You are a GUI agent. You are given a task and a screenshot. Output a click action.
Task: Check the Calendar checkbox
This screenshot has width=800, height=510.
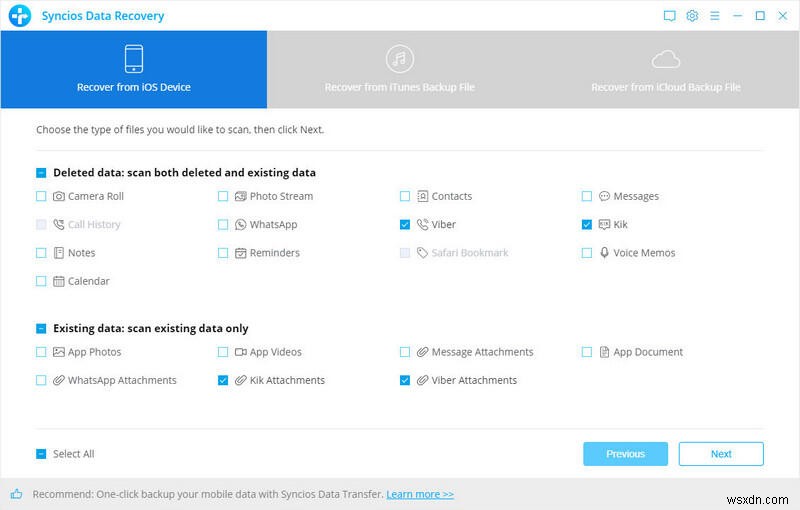(x=41, y=281)
